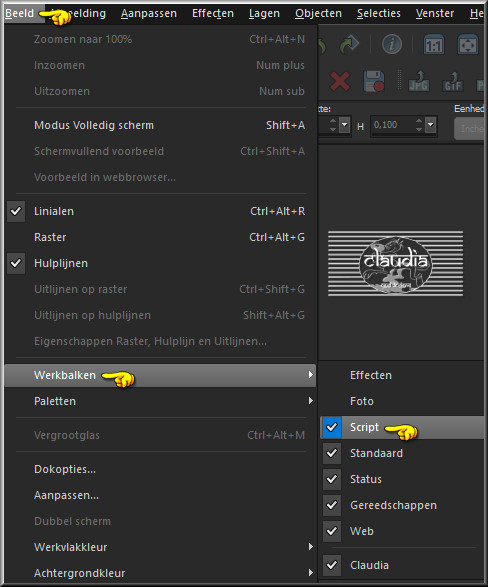The width and height of the screenshot is (488, 587).
Task: Enable the Raster grid option
Action: pos(160,237)
